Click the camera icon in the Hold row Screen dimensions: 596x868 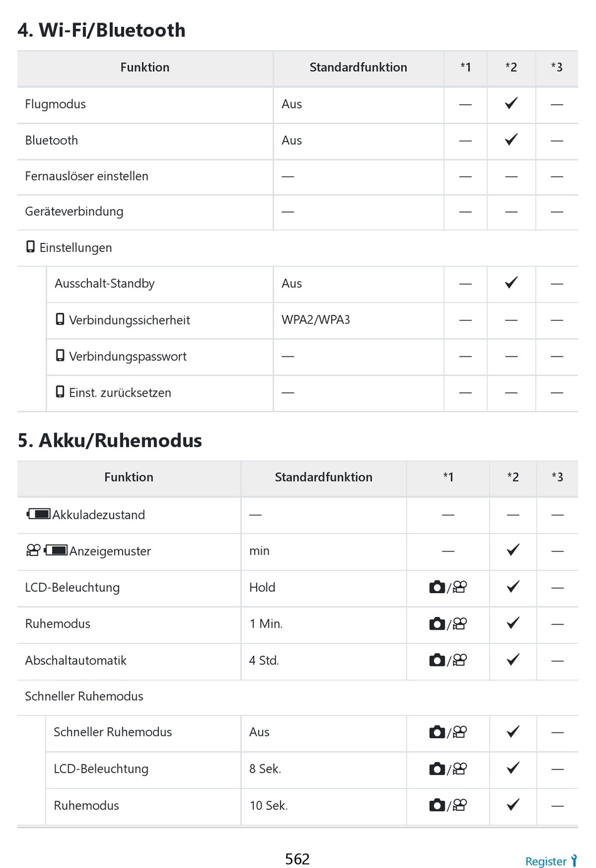[437, 587]
